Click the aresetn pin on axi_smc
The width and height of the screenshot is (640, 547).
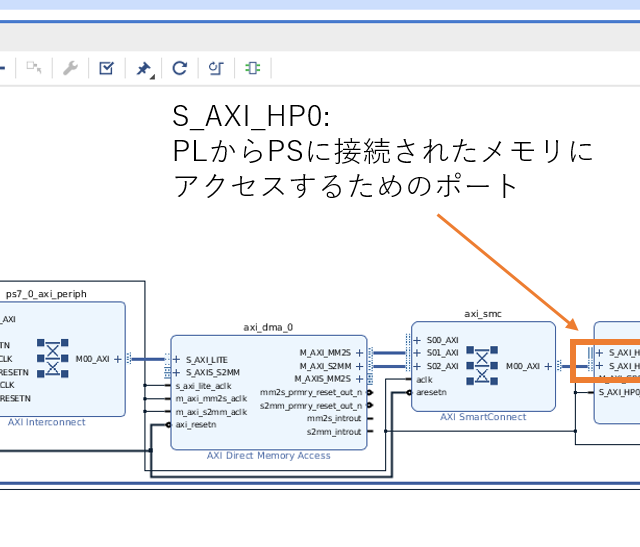tap(431, 393)
